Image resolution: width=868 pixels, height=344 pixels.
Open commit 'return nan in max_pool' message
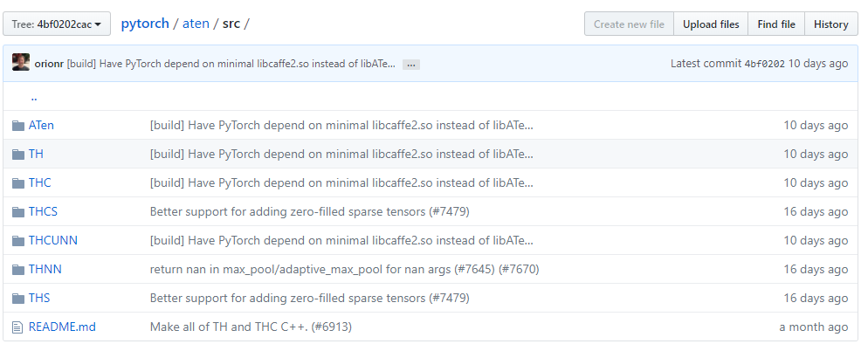coord(344,269)
